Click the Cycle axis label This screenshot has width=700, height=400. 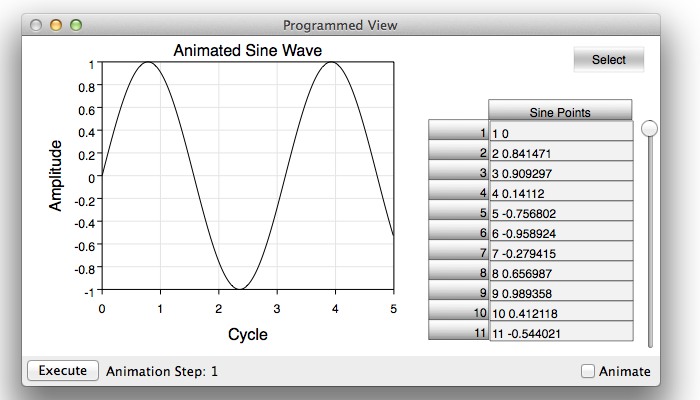pos(248,334)
